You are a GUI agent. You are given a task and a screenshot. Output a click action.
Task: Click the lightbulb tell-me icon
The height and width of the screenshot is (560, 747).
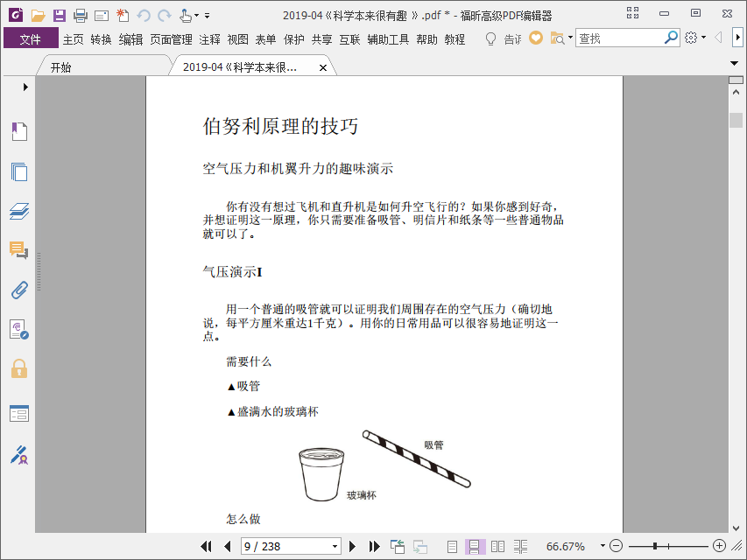490,38
